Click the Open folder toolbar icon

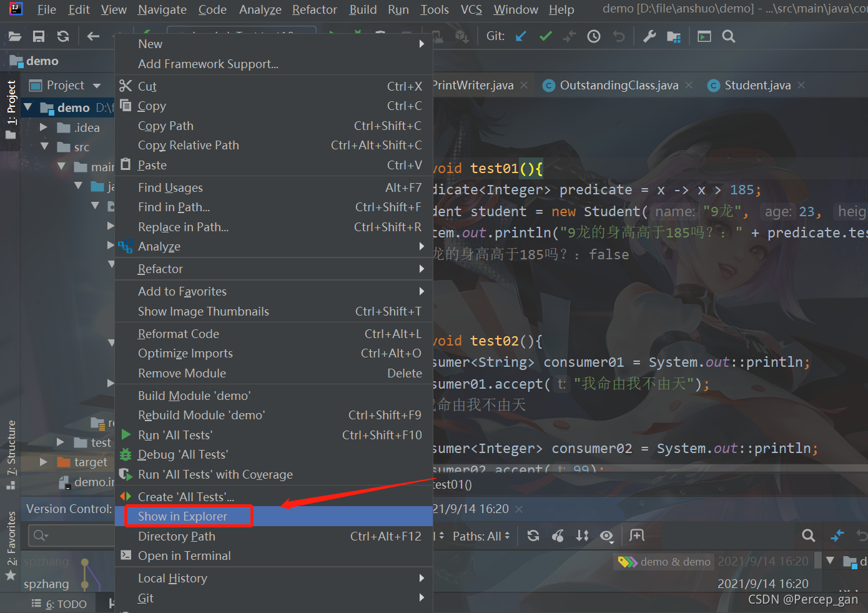[x=15, y=36]
